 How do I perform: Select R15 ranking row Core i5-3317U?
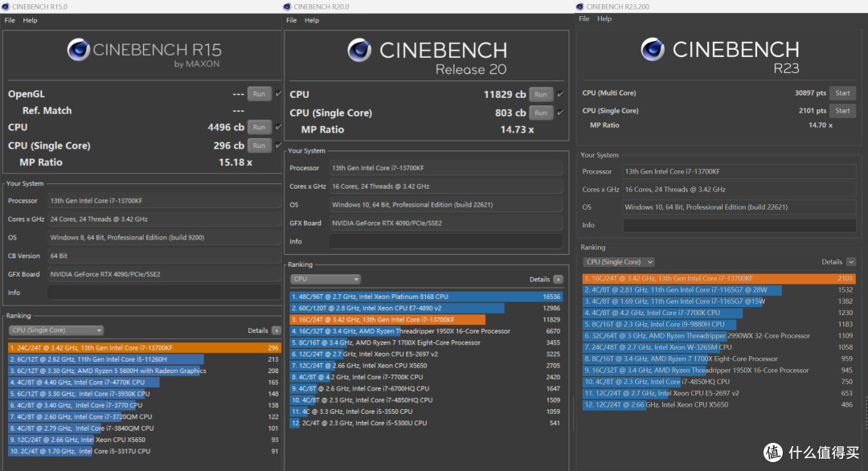(145, 451)
